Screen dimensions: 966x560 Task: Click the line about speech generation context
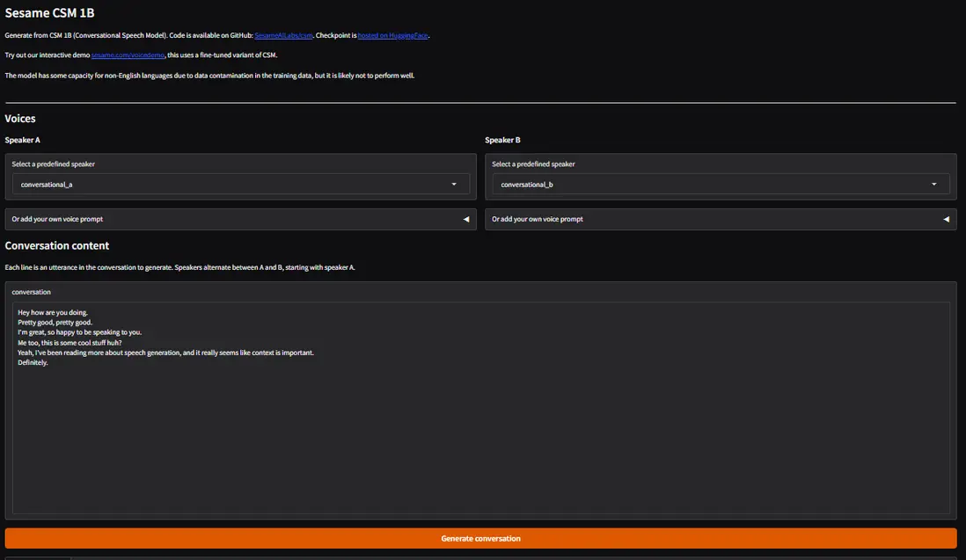(165, 353)
